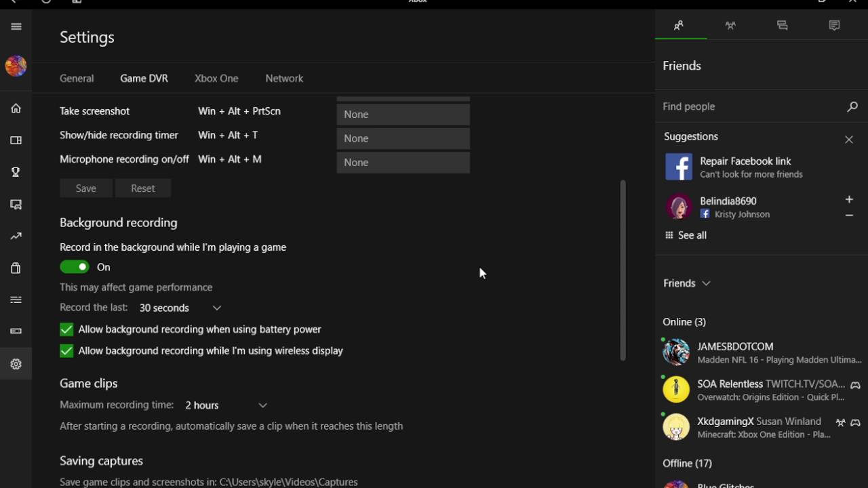Open XkdgamingX Susan Winland friend entry
Image resolution: width=868 pixels, height=488 pixels.
pos(762,428)
